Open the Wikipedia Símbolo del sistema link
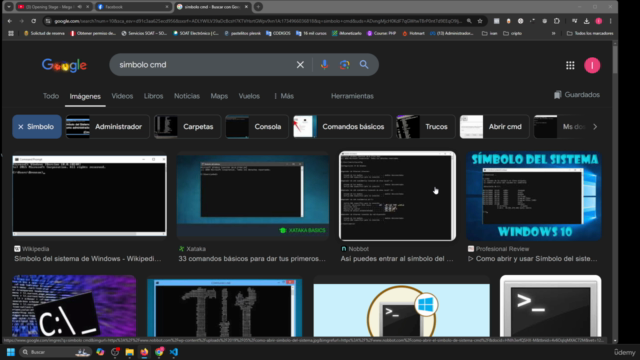 click(88, 259)
